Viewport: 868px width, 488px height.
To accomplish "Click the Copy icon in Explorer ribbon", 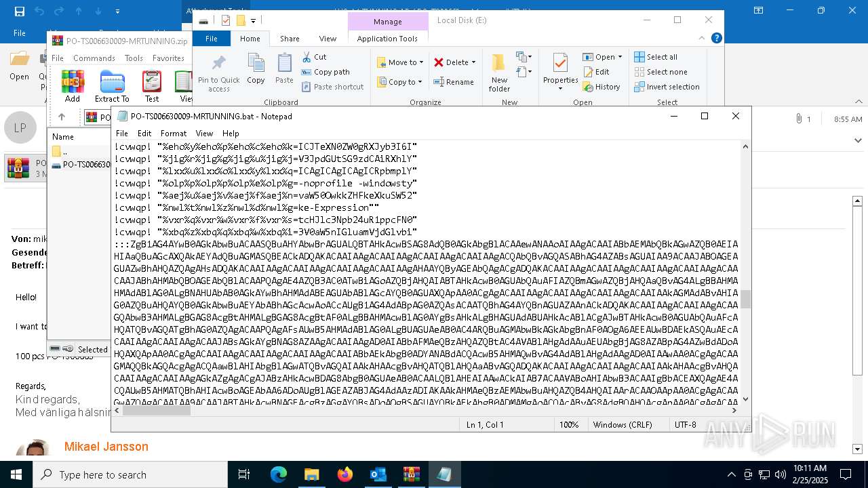I will (256, 69).
